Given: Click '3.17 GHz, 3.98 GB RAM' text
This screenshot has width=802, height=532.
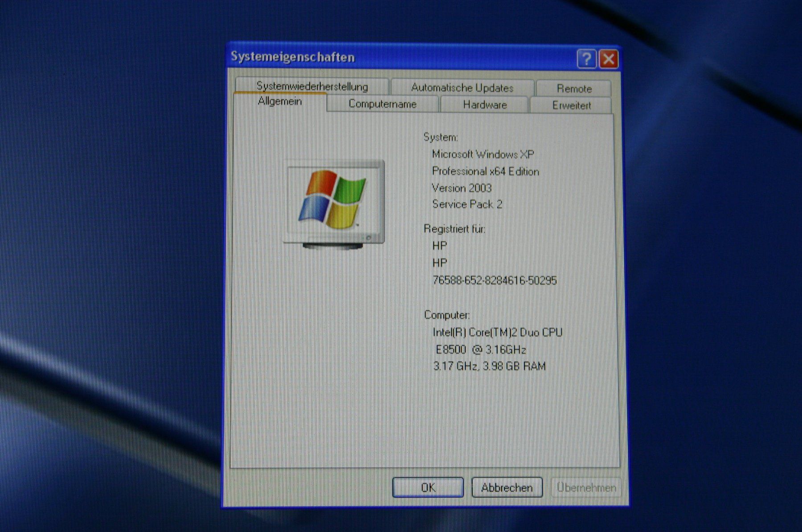Looking at the screenshot, I should [x=489, y=366].
